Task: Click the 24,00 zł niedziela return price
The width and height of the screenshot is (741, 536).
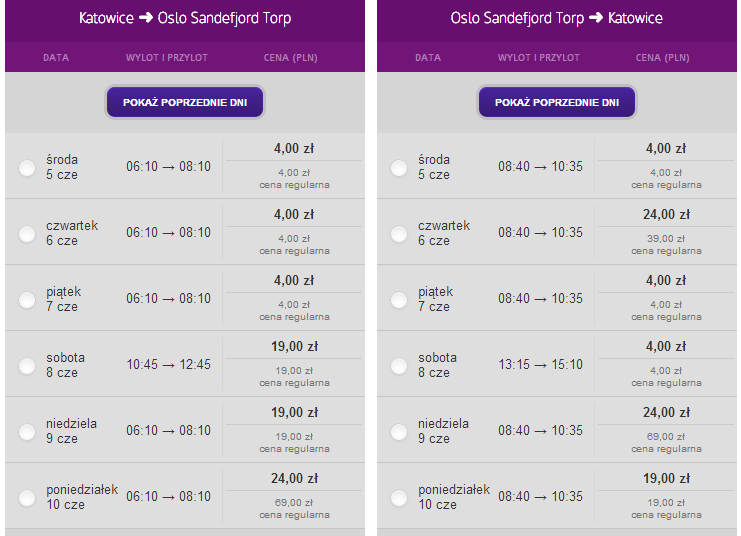Action: click(666, 412)
